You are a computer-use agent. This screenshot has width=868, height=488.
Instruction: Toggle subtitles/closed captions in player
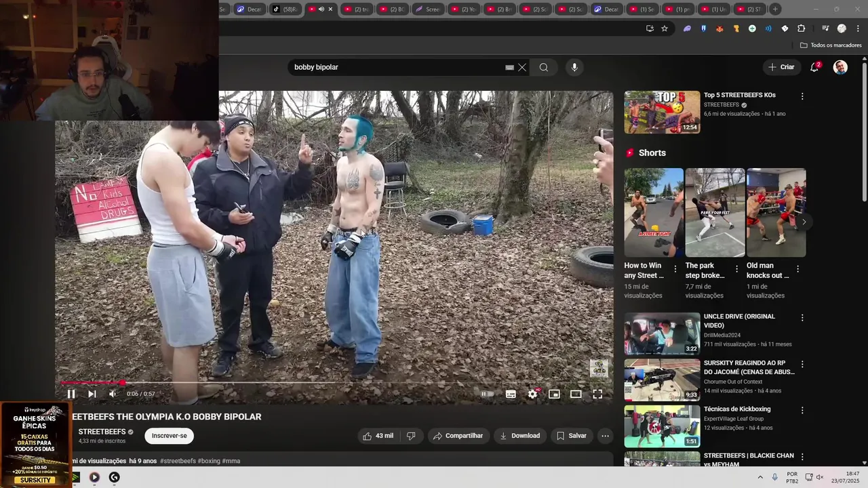(x=511, y=394)
